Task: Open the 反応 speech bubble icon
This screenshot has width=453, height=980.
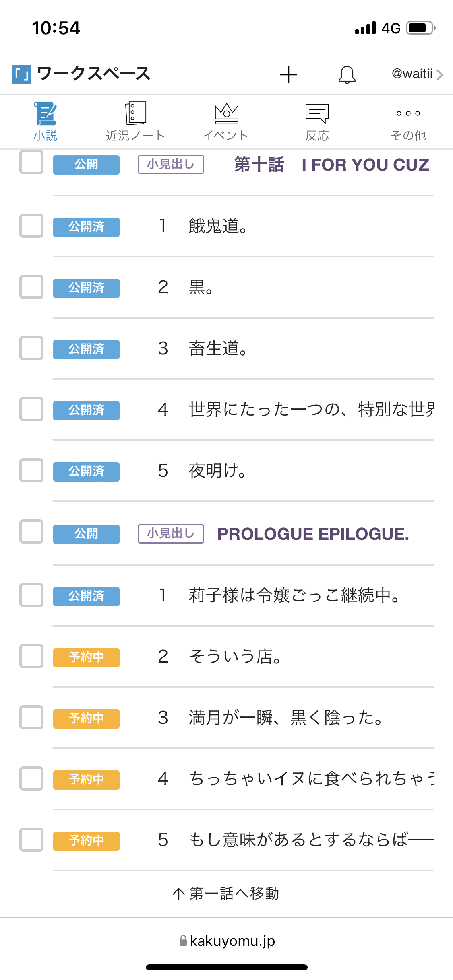Action: 317,114
